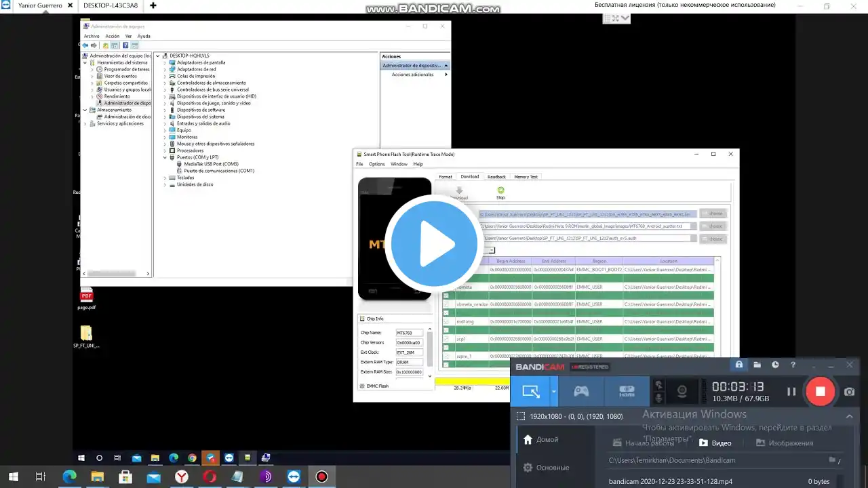
Task: Expand Servicios y aplicaciones tree node
Action: 85,123
